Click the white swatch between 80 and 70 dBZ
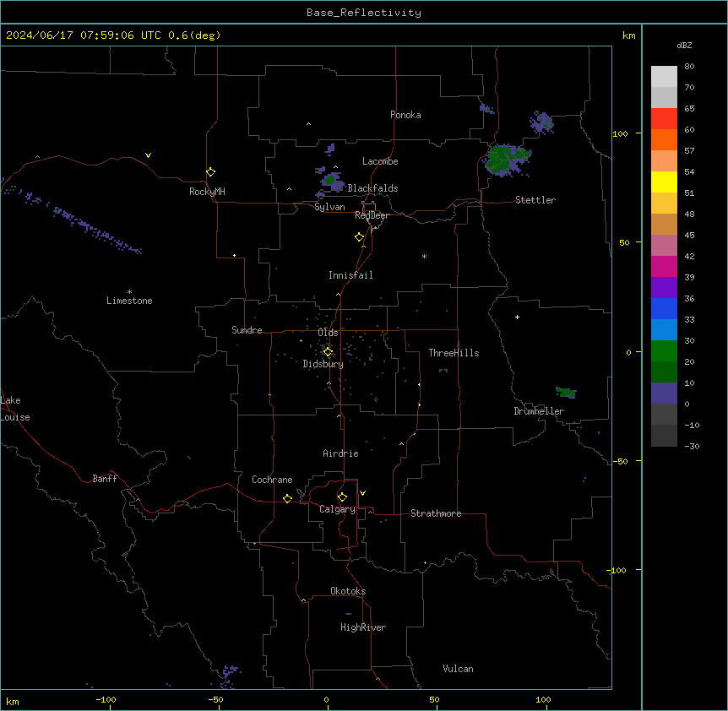The image size is (728, 711). point(664,77)
